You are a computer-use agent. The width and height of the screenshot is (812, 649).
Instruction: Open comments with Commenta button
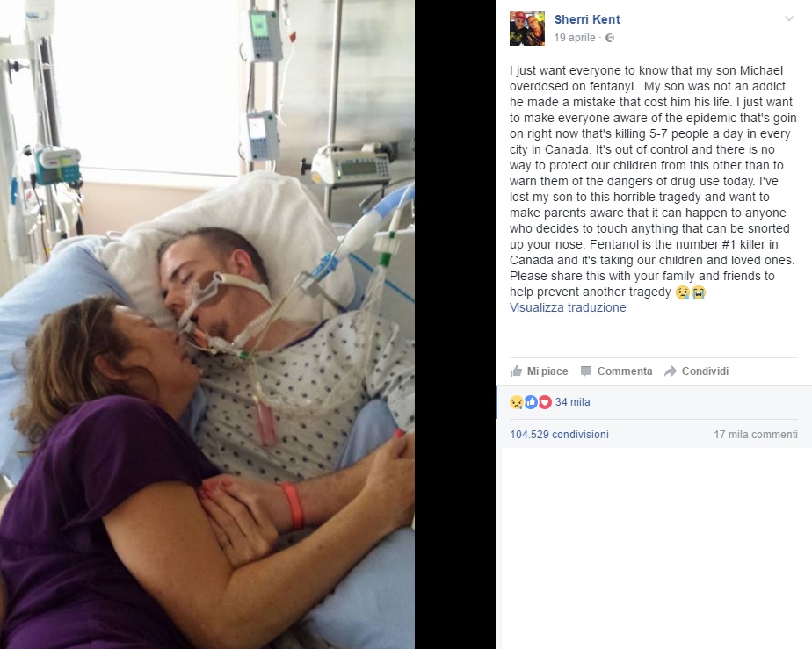(616, 371)
